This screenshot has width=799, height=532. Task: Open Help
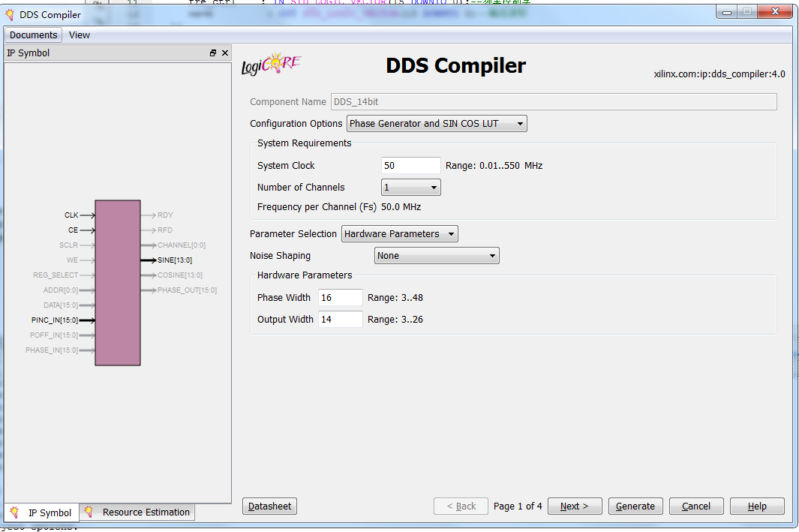757,506
